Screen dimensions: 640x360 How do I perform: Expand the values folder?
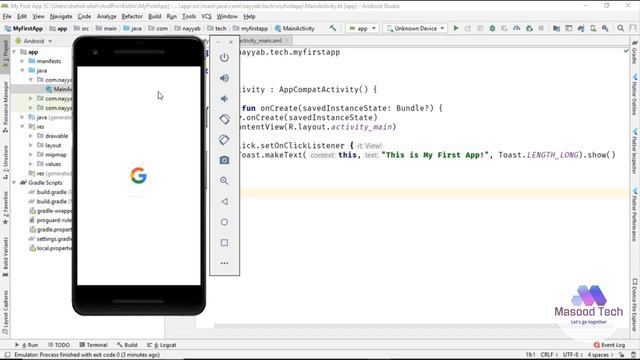click(31, 164)
